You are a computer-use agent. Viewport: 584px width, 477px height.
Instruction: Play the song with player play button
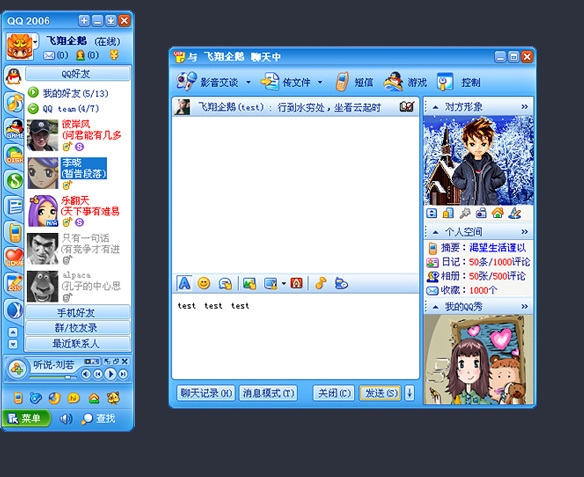click(110, 373)
